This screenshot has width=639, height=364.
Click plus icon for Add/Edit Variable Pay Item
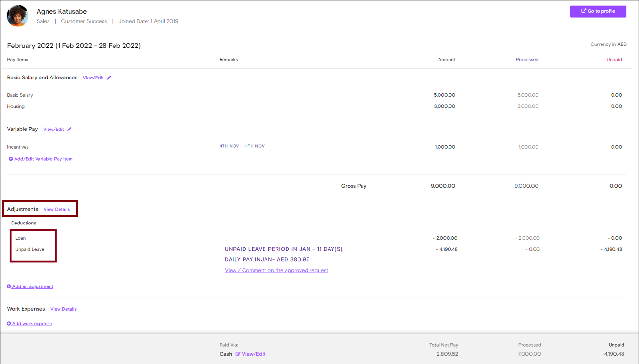[x=11, y=159]
